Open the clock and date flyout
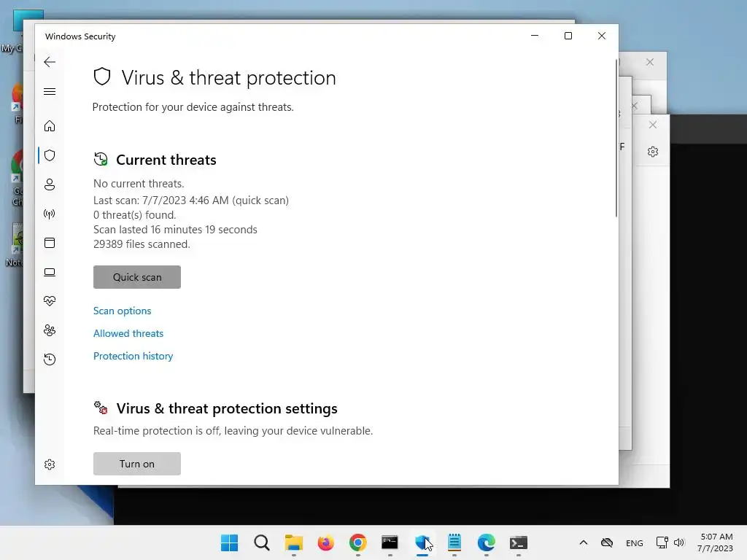This screenshot has height=560, width=747. [x=716, y=542]
